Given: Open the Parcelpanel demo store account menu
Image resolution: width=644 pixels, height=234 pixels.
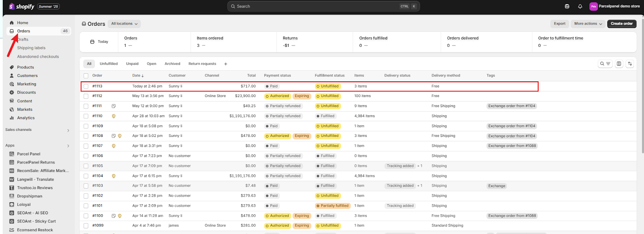Looking at the screenshot, I should [x=615, y=6].
